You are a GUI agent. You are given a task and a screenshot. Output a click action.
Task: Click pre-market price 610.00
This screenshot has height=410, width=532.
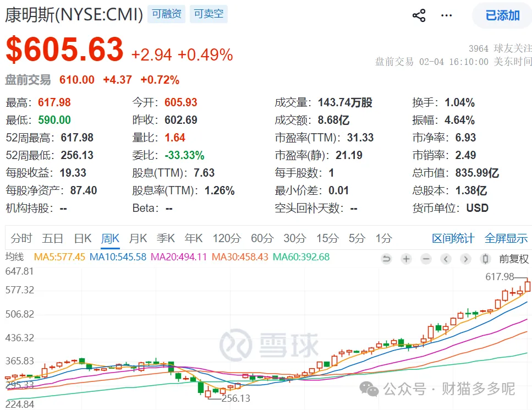[76, 80]
